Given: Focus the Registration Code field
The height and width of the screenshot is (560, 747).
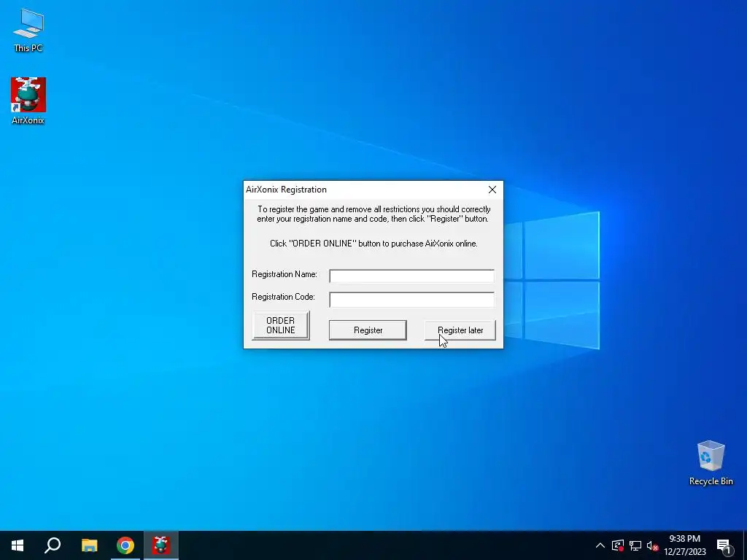Looking at the screenshot, I should click(411, 300).
